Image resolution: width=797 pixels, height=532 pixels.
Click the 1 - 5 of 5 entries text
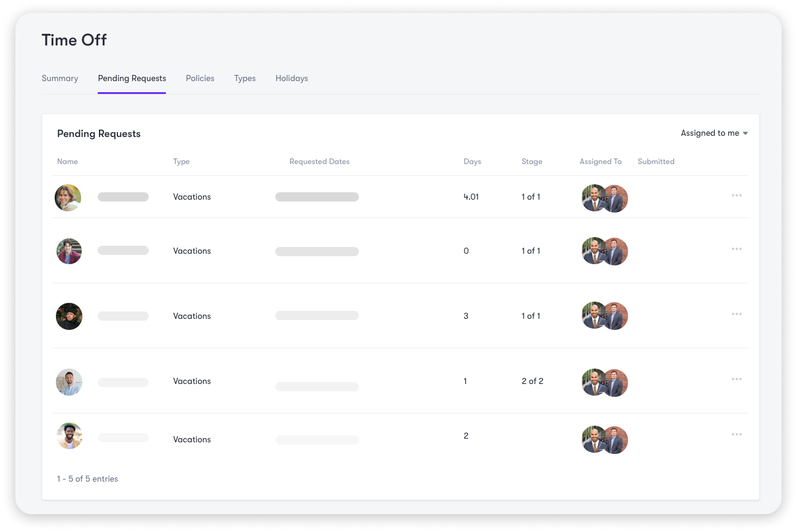[x=87, y=479]
